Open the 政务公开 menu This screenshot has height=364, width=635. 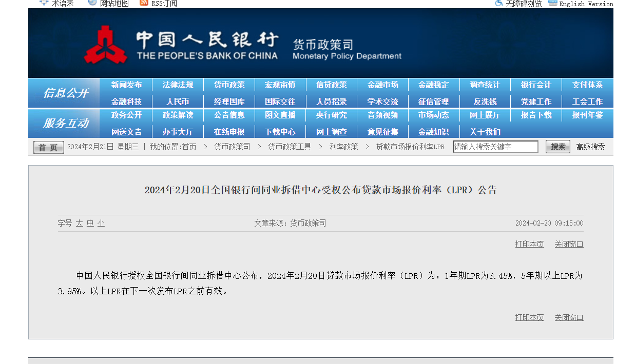coord(126,115)
